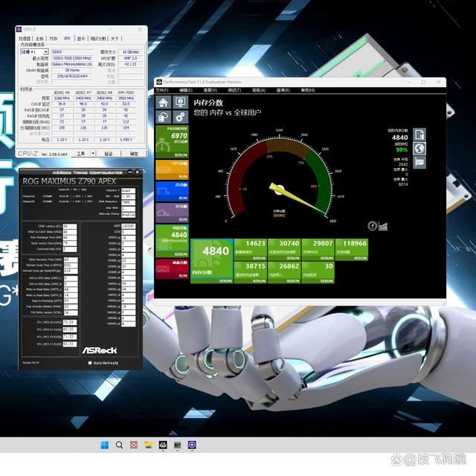The width and height of the screenshot is (476, 476).
Task: Click the 验证 button in CPU-Z
Action: click(x=109, y=154)
